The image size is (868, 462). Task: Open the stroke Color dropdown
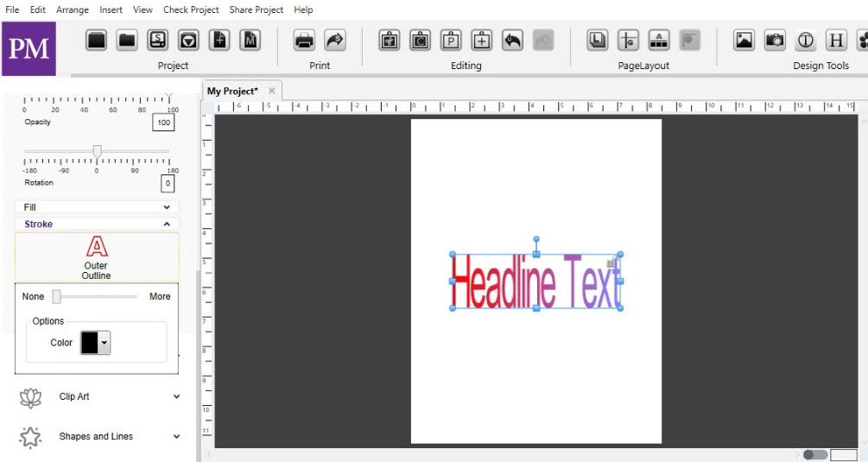tap(95, 343)
